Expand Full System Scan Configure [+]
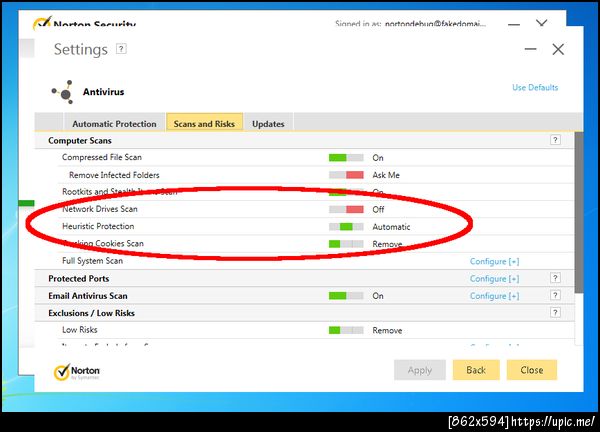This screenshot has width=600, height=432. point(494,261)
